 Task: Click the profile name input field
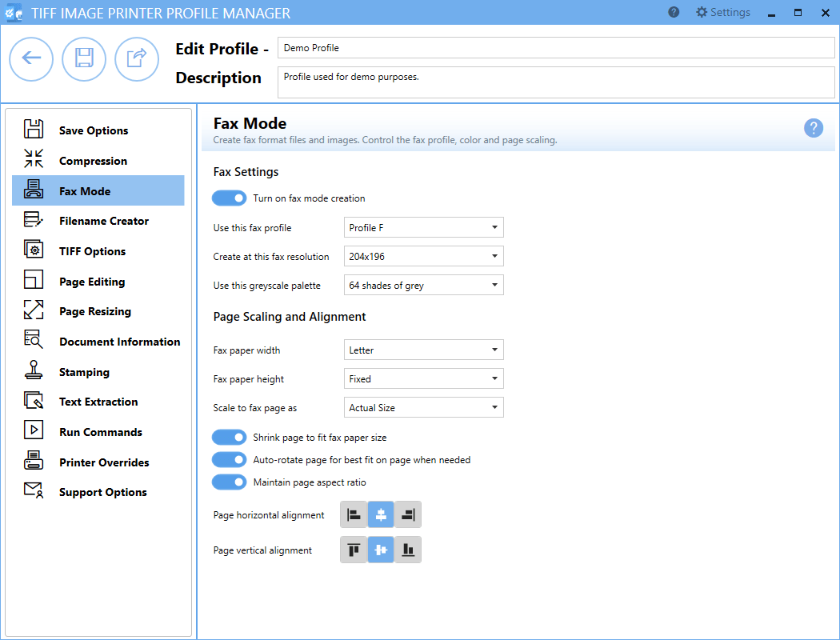555,48
